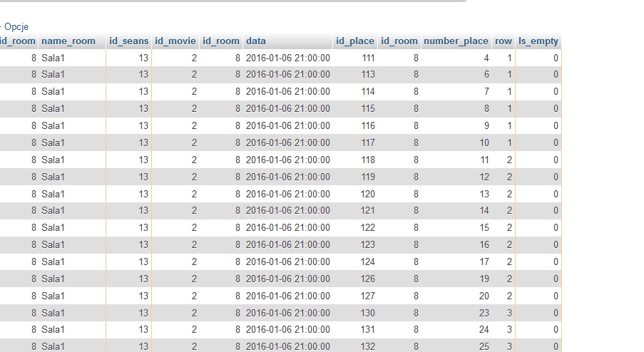Screen dimensions: 644x352
Task: Click Sala1 in the id_place 116 row
Action: [x=53, y=126]
